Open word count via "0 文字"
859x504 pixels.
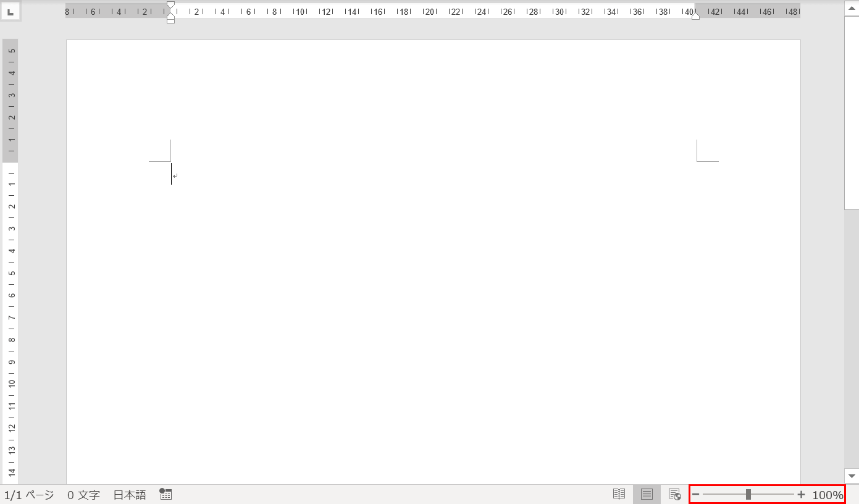click(x=83, y=495)
